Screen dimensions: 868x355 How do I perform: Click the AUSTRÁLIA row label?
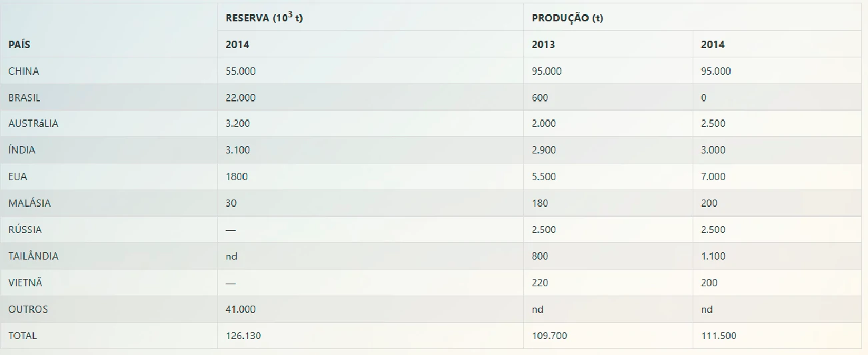(33, 123)
